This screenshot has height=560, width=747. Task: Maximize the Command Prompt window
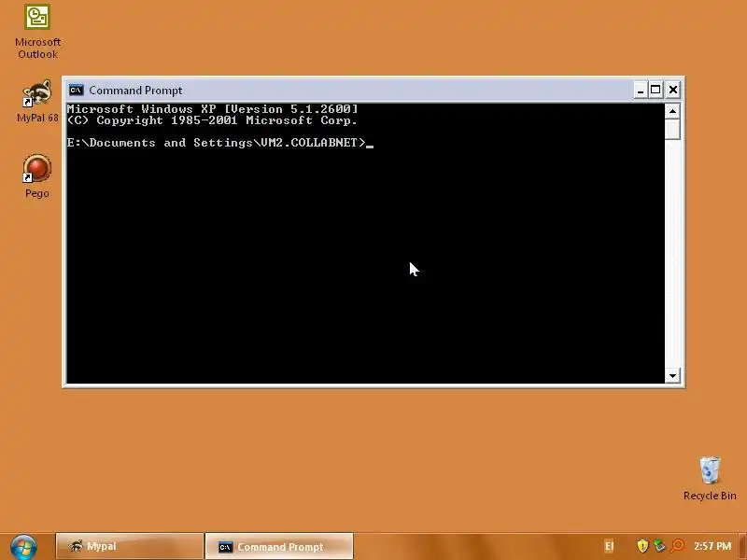(x=655, y=90)
